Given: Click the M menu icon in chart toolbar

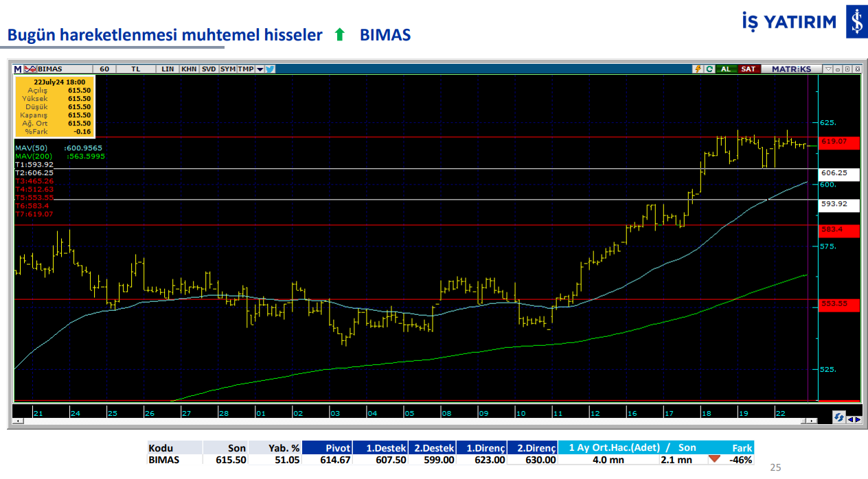Looking at the screenshot, I should (18, 69).
